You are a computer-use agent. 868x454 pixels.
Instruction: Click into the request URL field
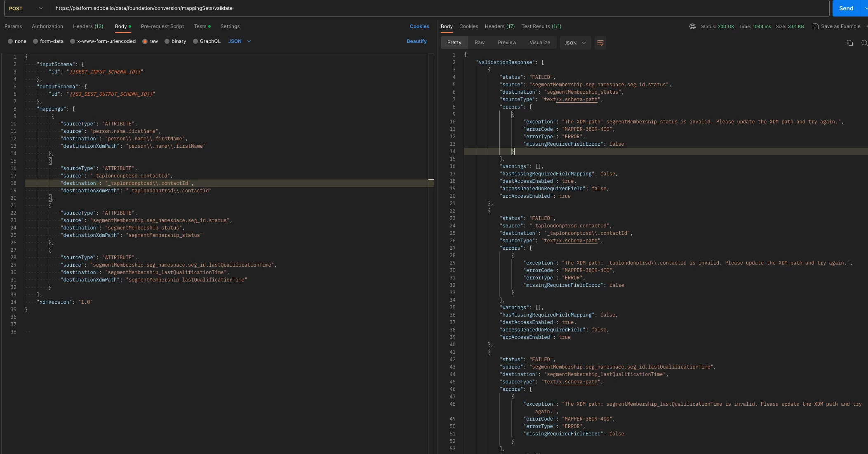point(412,8)
